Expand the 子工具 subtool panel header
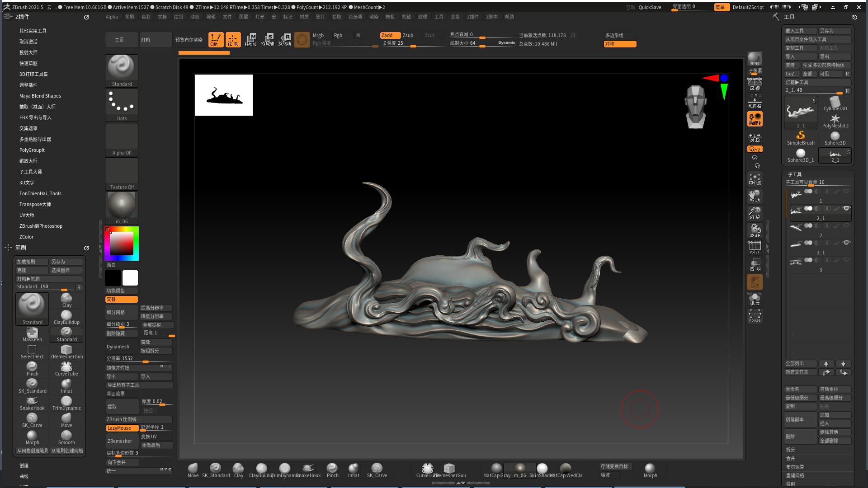This screenshot has height=488, width=868. point(795,174)
